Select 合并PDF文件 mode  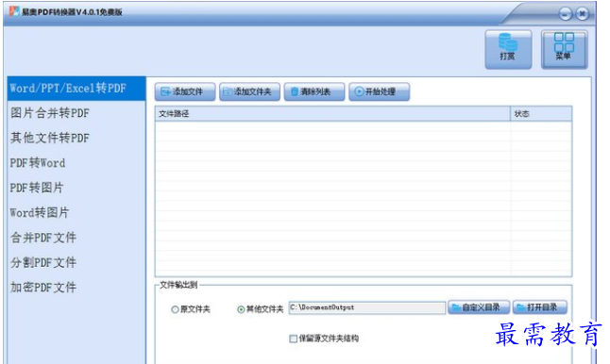coord(76,238)
